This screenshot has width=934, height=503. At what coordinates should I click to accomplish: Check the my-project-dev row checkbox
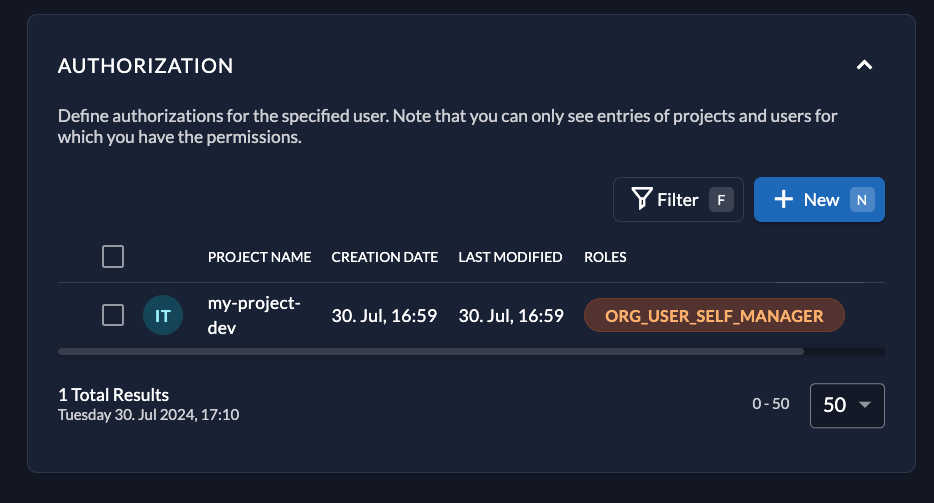click(113, 315)
